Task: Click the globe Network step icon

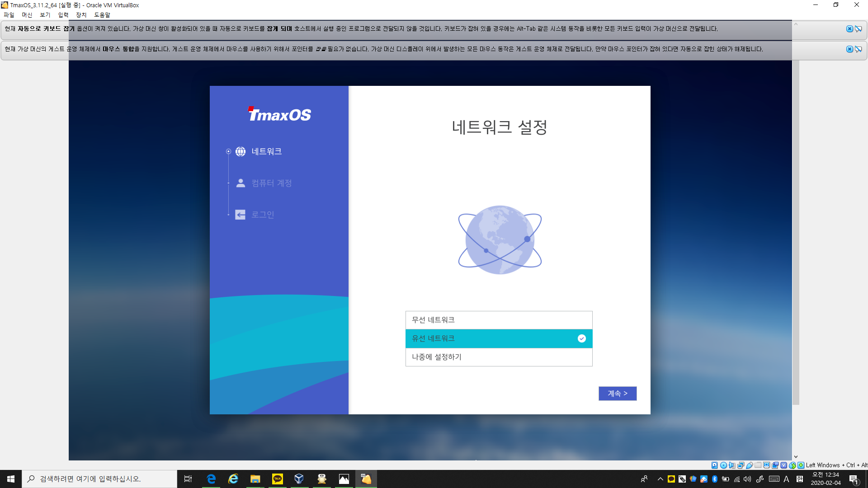Action: [241, 151]
